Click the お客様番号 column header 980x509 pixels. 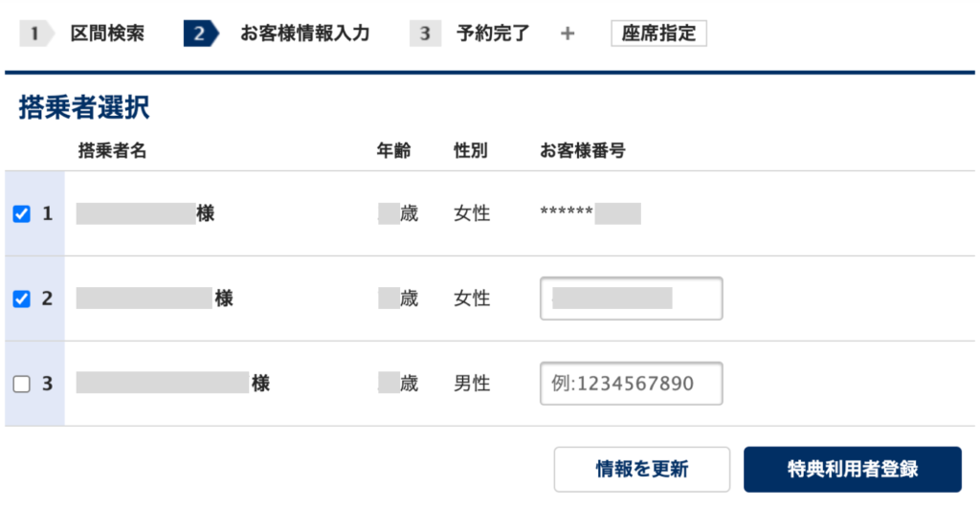(x=583, y=150)
